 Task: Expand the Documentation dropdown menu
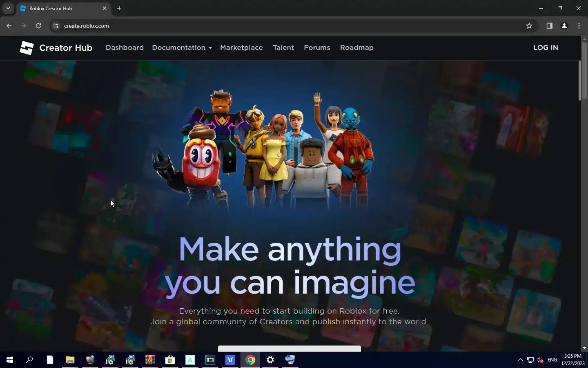(182, 47)
